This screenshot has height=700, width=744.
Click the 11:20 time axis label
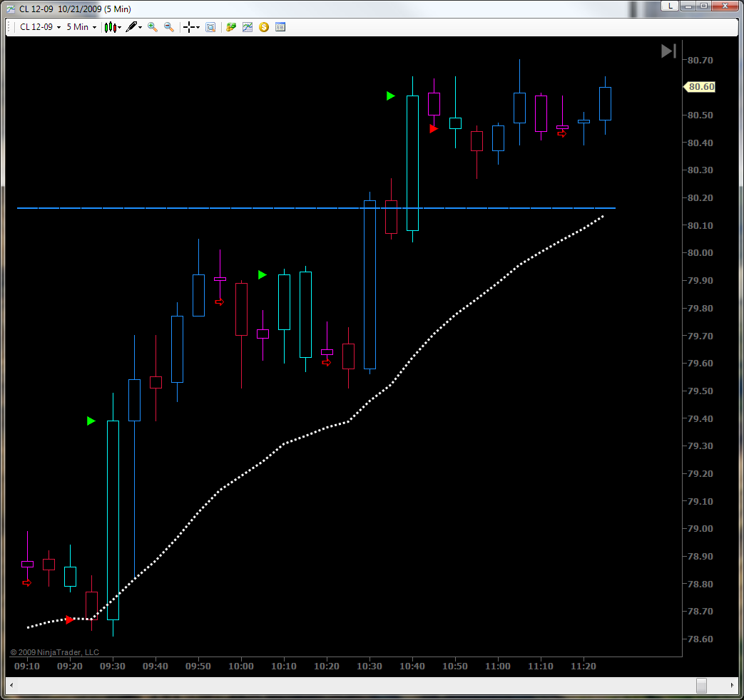(x=584, y=666)
